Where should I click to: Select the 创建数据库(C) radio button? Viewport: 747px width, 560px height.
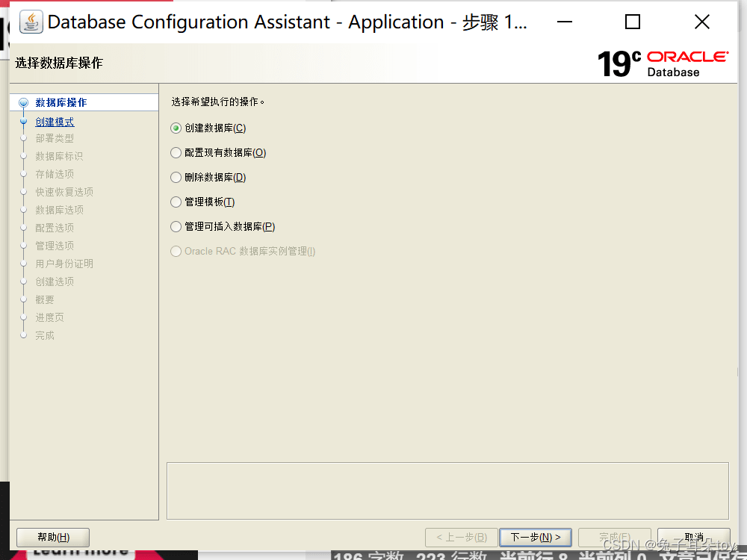point(176,128)
